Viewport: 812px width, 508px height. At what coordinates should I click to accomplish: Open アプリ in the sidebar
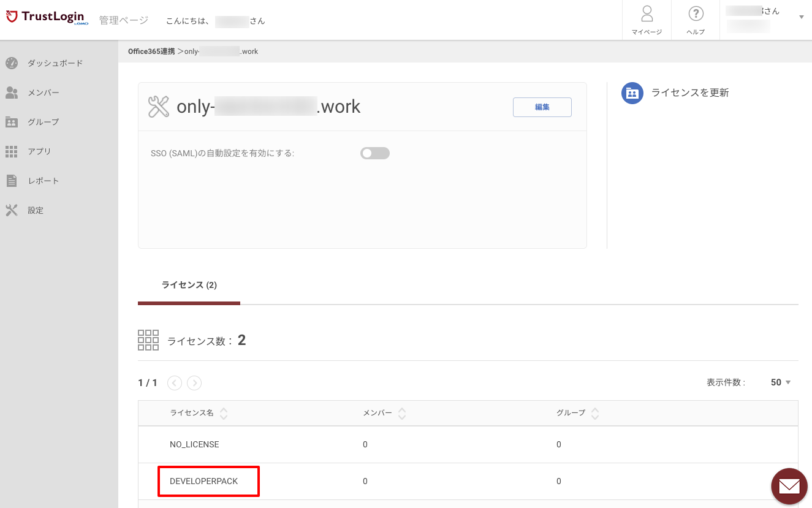tap(39, 151)
